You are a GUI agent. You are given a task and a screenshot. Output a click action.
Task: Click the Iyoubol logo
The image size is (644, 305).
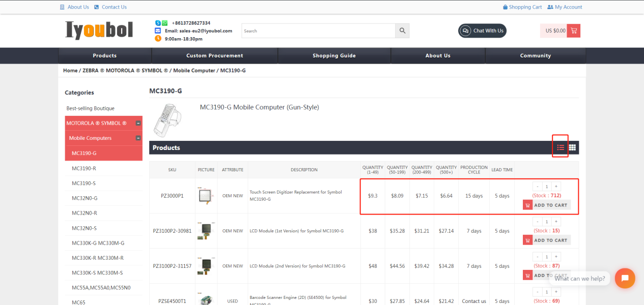(99, 30)
